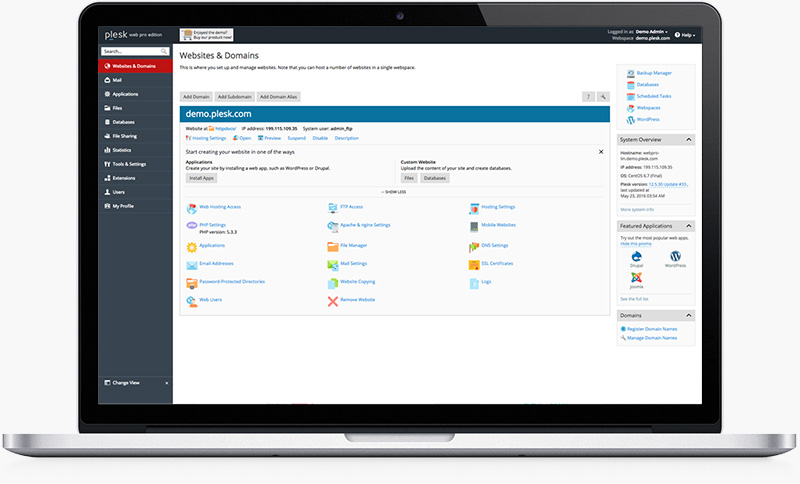This screenshot has width=800, height=484.
Task: Collapse the System Overview panel
Action: point(688,140)
